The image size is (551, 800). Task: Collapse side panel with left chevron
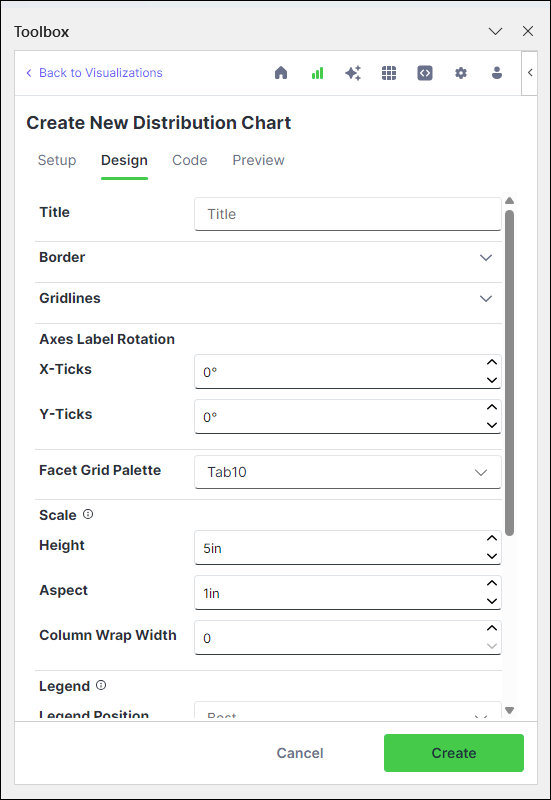pos(530,72)
